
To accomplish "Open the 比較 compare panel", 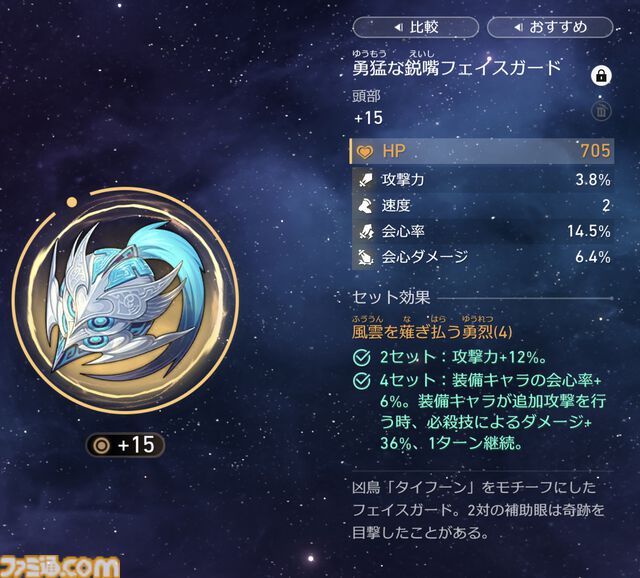I will (x=416, y=27).
